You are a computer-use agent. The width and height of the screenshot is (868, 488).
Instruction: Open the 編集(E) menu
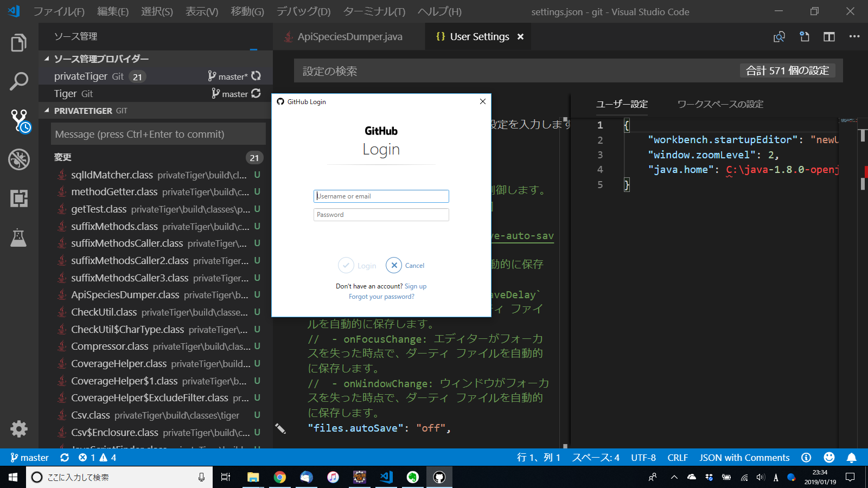113,11
